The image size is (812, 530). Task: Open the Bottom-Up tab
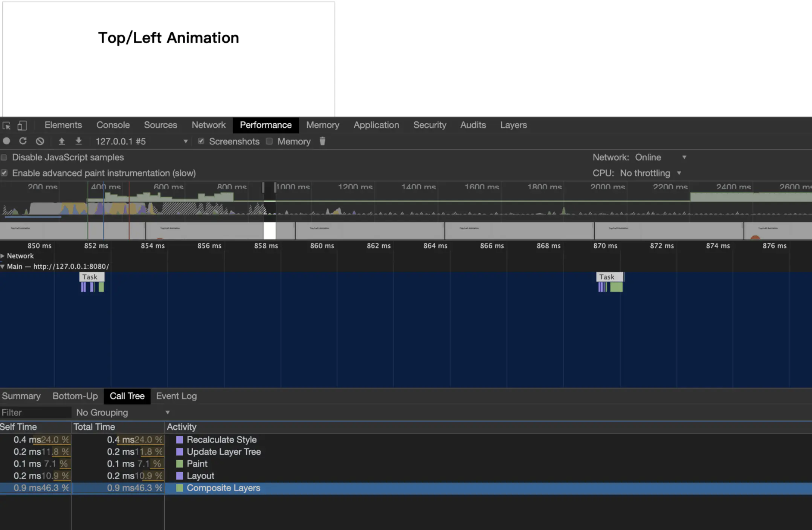[75, 396]
